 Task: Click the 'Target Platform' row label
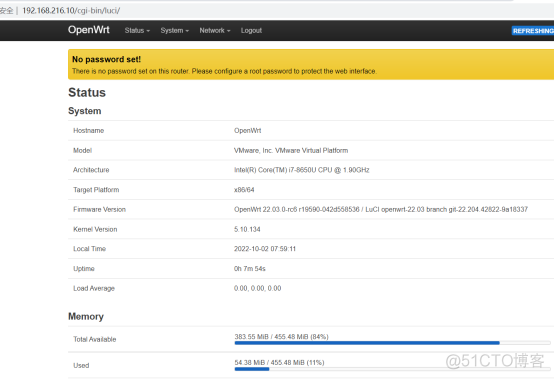click(96, 190)
